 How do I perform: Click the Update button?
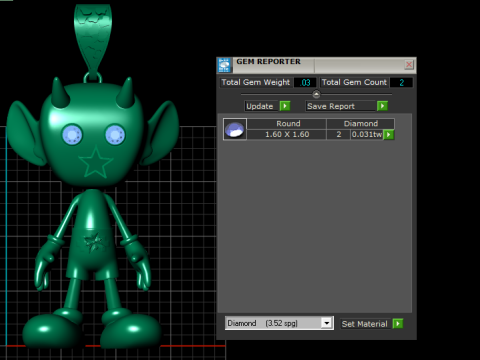click(261, 106)
